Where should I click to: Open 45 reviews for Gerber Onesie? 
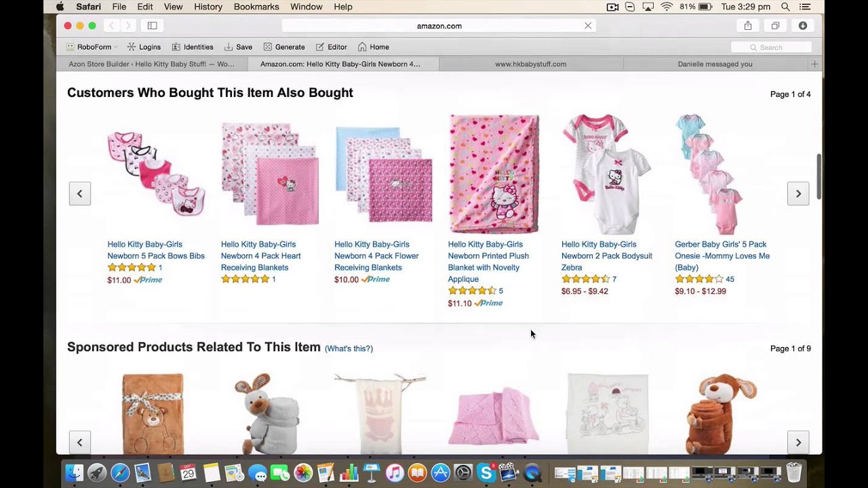tap(730, 279)
